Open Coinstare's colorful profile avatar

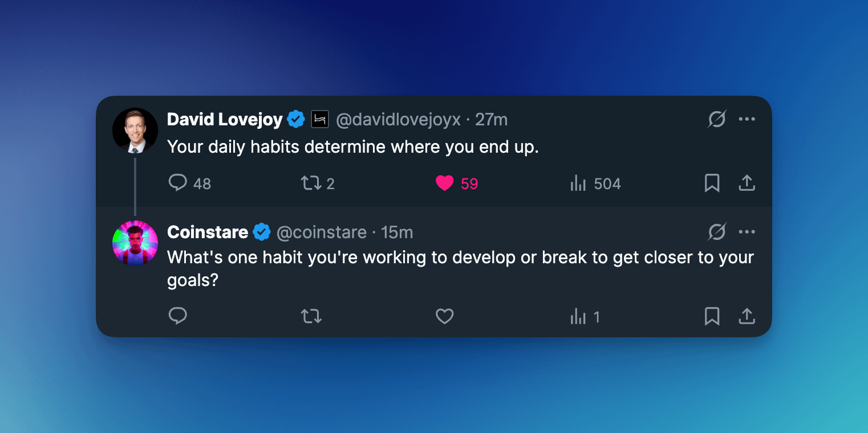[x=135, y=243]
